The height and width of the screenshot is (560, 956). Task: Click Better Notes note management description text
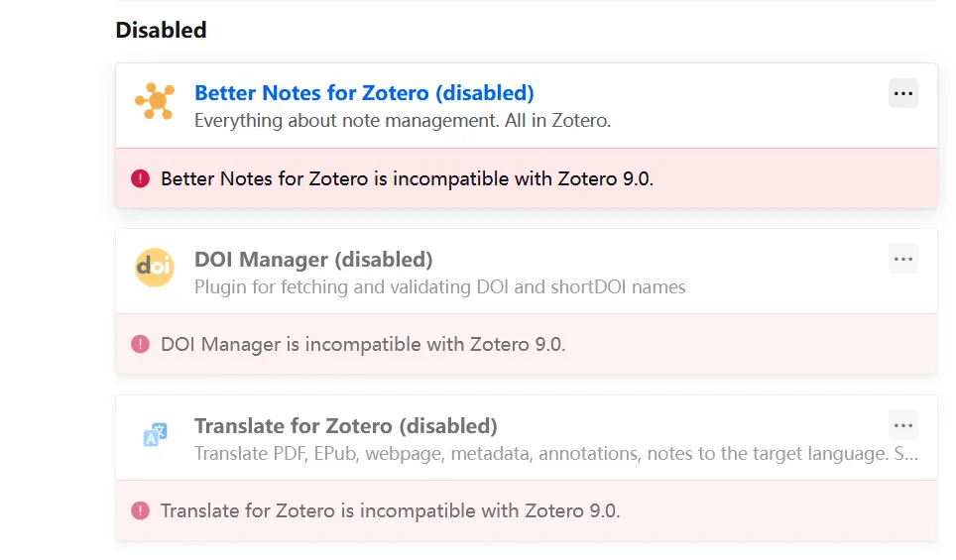point(402,121)
